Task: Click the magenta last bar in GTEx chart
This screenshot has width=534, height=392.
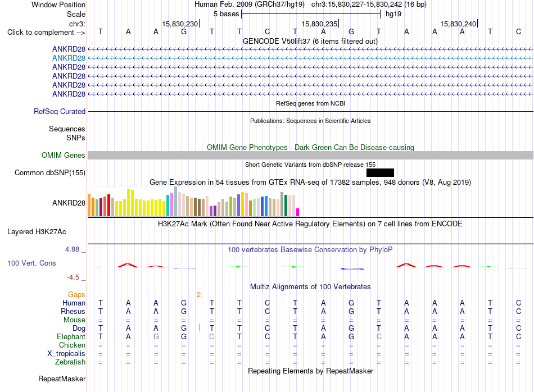Action: 297,212
